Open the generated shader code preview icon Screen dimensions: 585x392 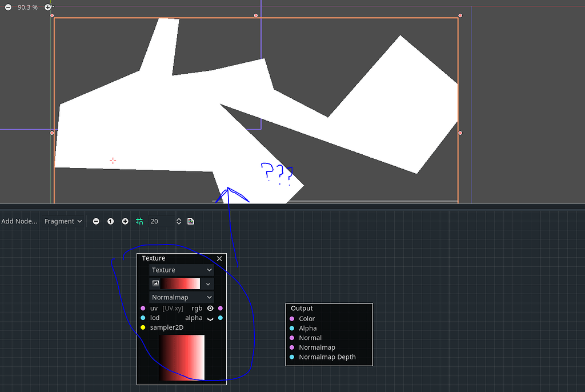click(191, 221)
